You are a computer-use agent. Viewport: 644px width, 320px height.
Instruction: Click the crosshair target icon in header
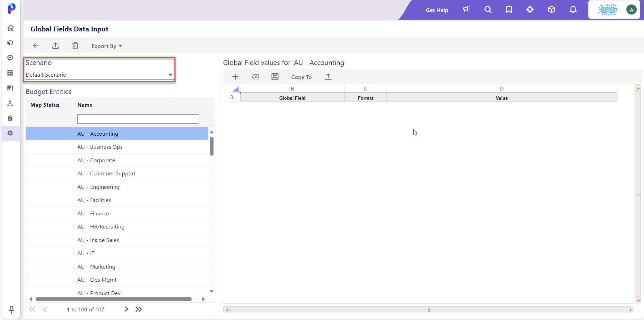[530, 10]
